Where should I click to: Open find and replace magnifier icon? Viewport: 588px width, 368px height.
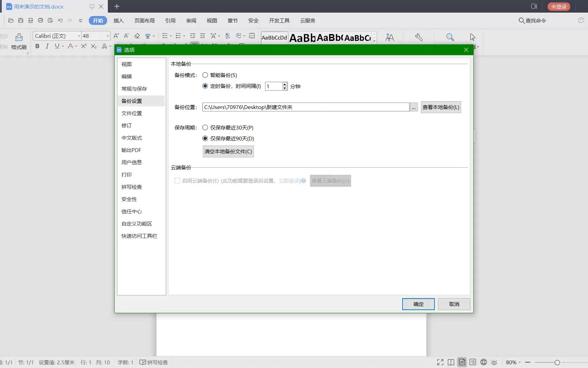point(450,37)
